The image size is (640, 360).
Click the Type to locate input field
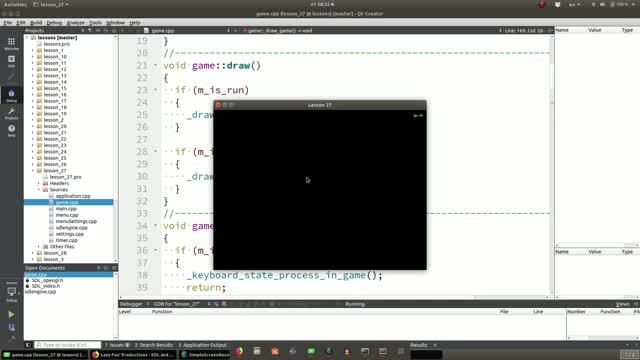point(67,345)
